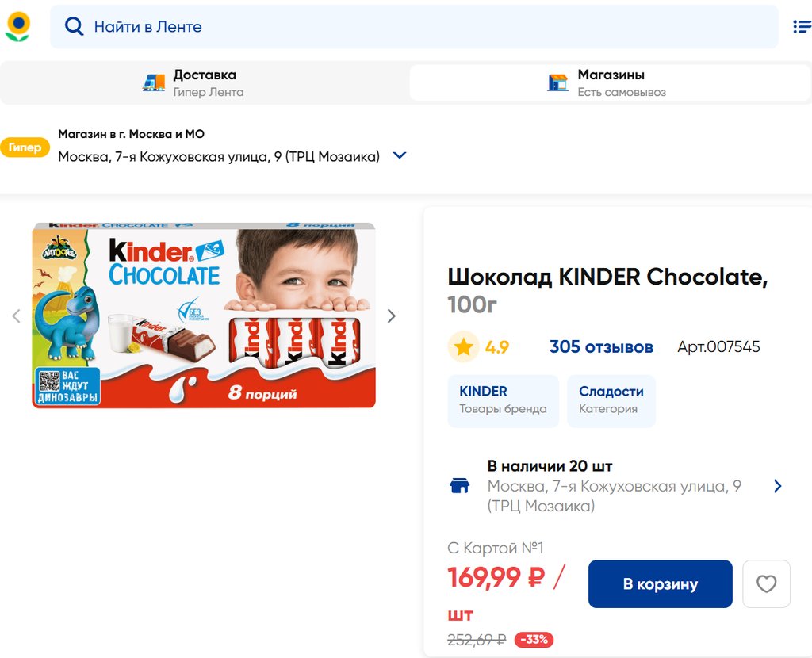Open KINDER brand products

coord(503,400)
